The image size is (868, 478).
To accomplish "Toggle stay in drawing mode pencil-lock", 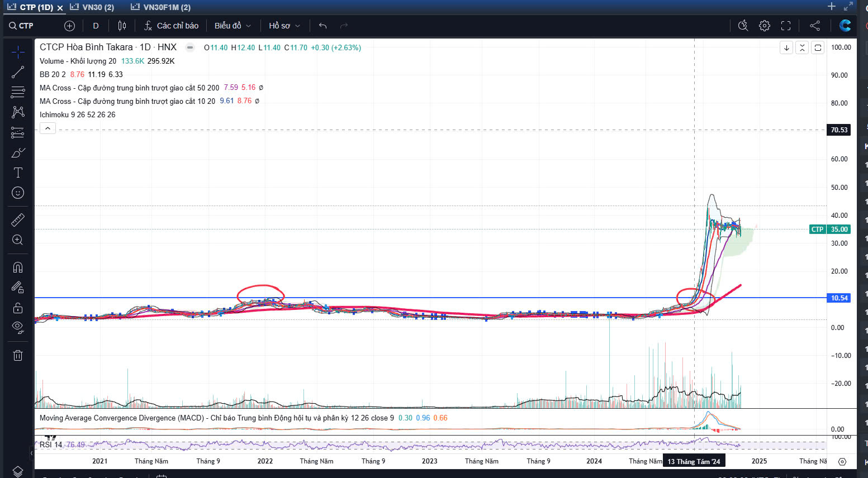I will pyautogui.click(x=18, y=287).
